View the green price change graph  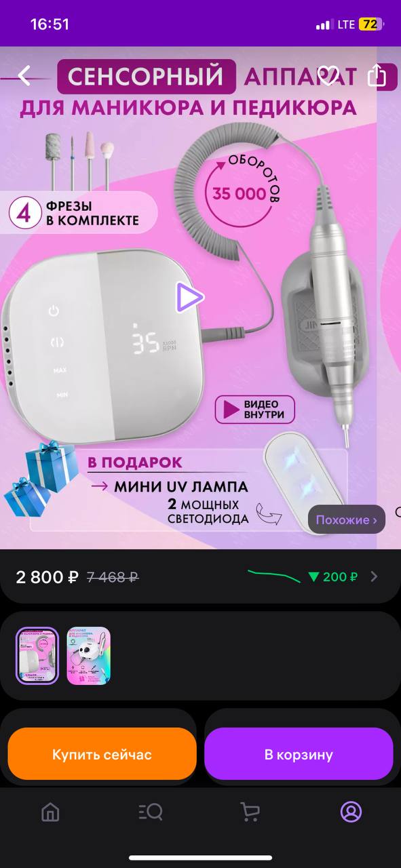[274, 576]
